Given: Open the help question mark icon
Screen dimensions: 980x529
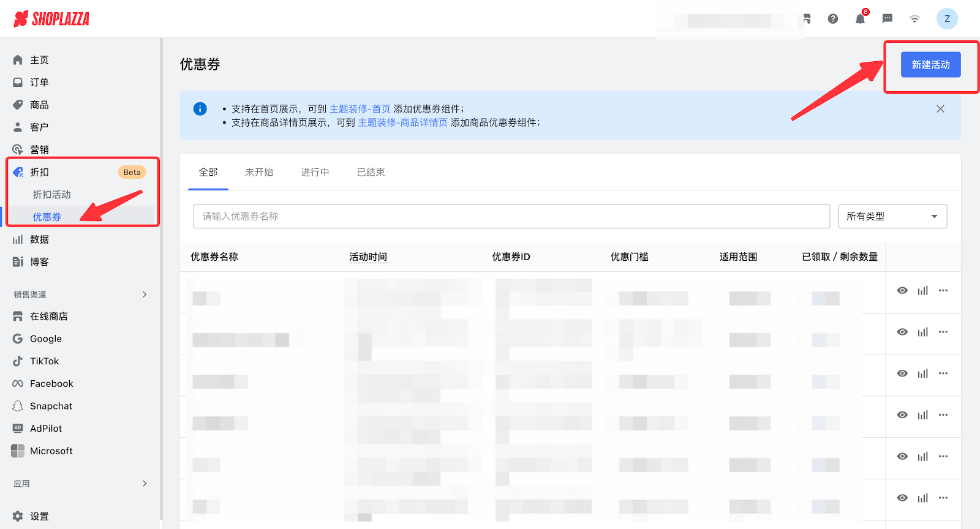Looking at the screenshot, I should tap(833, 19).
